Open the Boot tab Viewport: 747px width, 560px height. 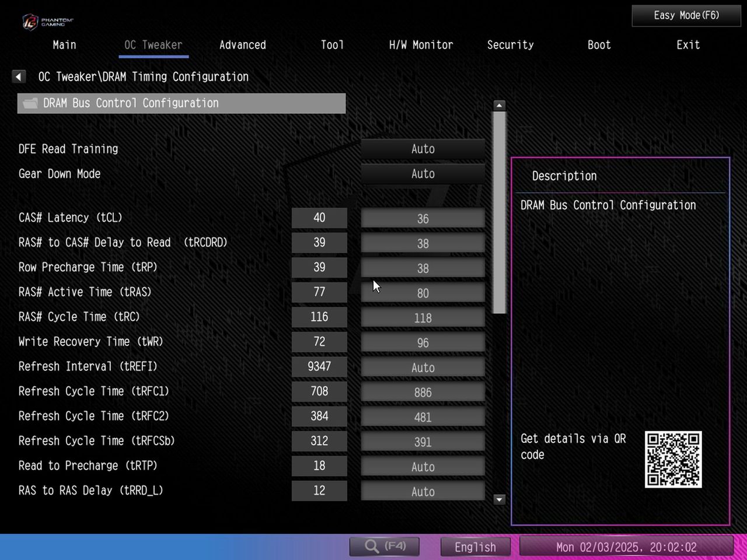[599, 45]
